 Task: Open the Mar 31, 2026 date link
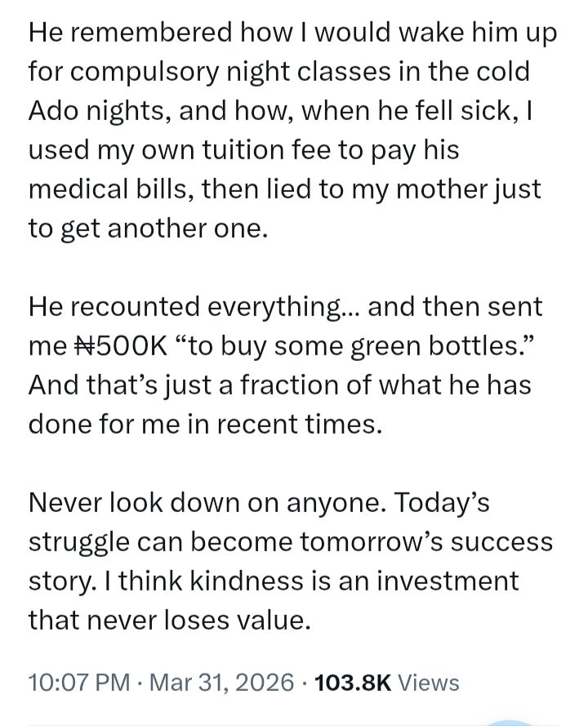click(x=225, y=682)
